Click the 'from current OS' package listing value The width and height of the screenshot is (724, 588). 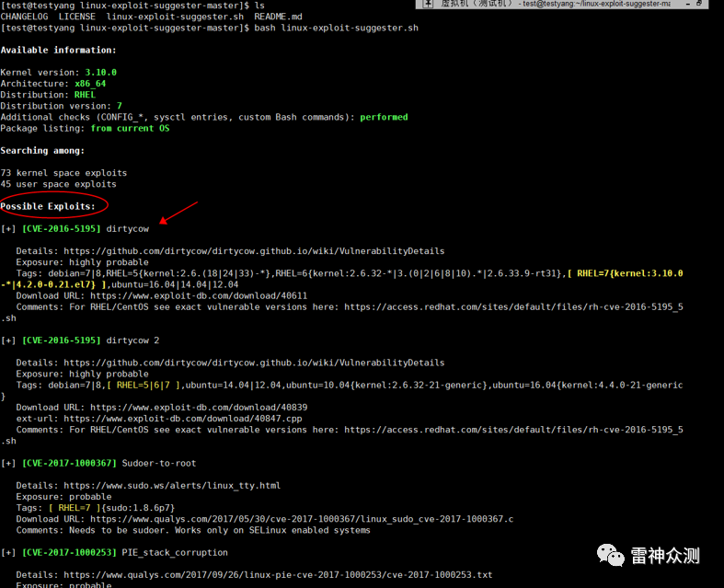(130, 129)
